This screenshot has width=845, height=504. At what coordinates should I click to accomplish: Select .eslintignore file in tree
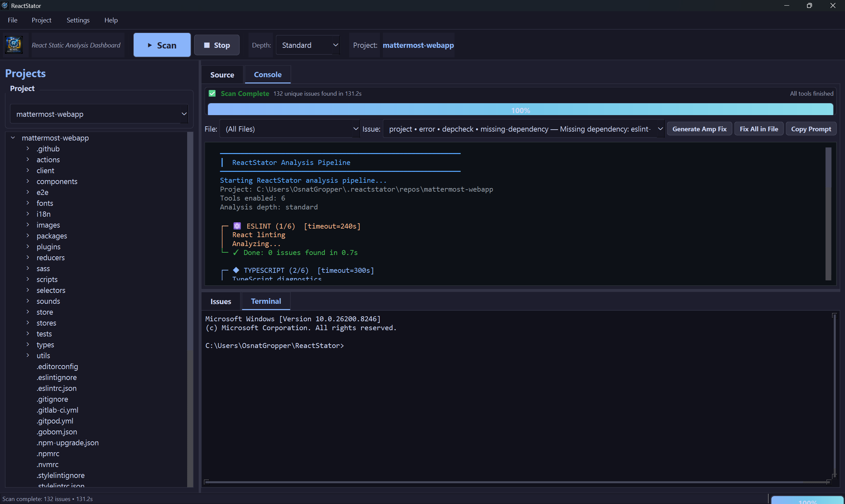[x=57, y=377]
